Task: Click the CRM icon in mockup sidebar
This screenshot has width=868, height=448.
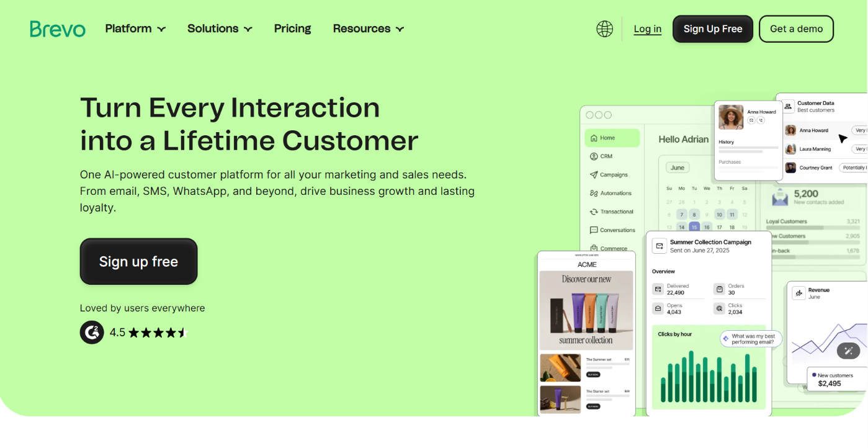Action: click(594, 156)
